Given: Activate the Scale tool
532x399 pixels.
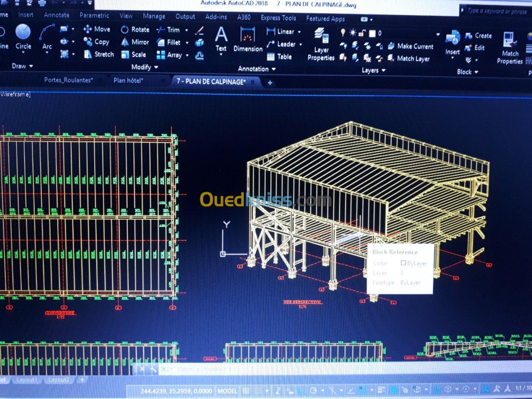Looking at the screenshot, I should coord(133,55).
